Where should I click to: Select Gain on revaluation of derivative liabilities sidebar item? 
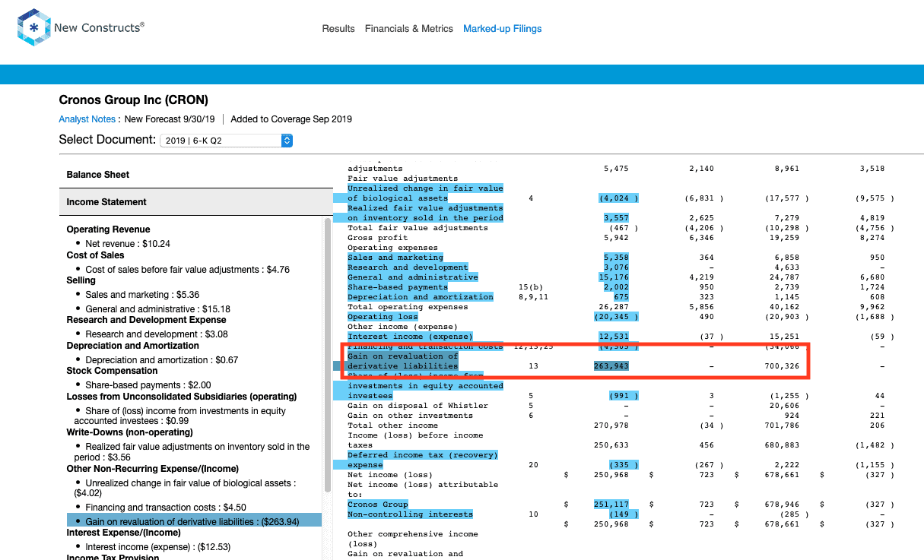(x=194, y=520)
